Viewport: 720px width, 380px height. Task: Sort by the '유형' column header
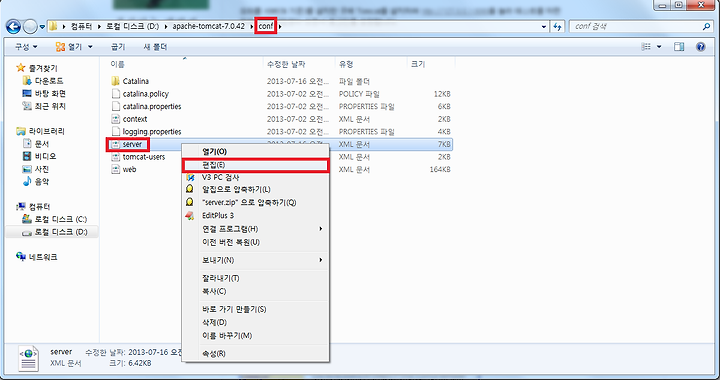pos(346,64)
